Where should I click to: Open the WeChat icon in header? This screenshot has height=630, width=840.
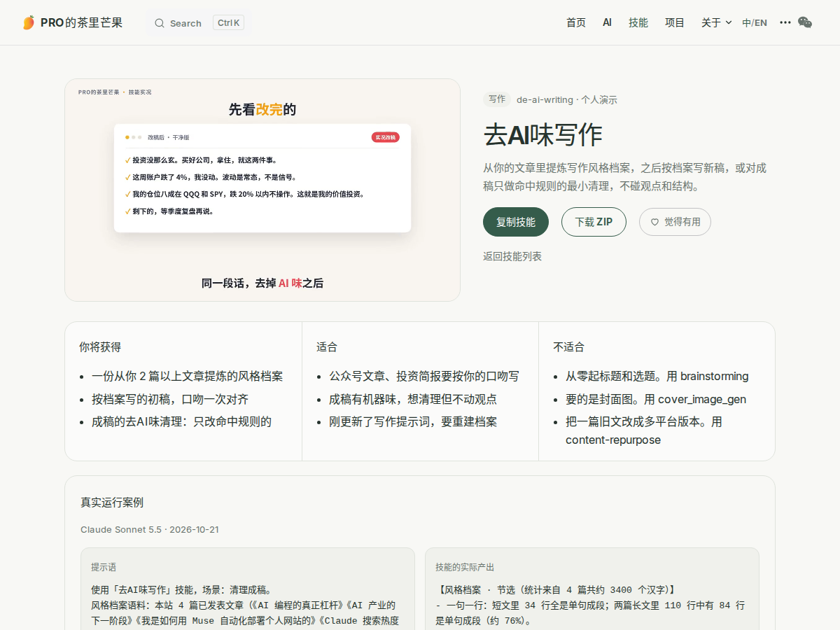click(805, 22)
